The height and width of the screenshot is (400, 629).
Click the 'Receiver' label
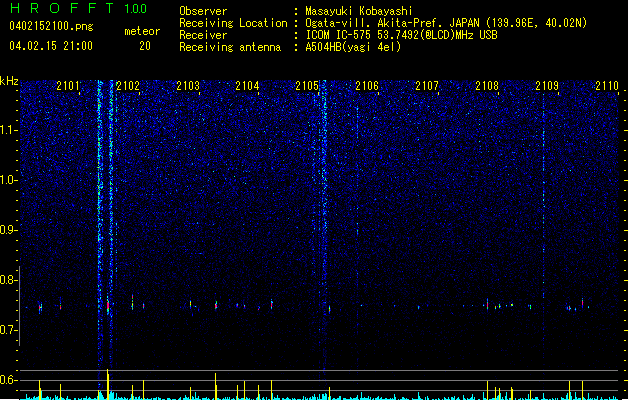point(203,35)
